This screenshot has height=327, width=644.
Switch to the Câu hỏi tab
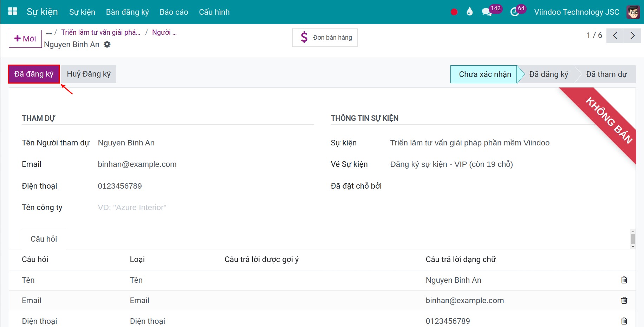coord(44,239)
